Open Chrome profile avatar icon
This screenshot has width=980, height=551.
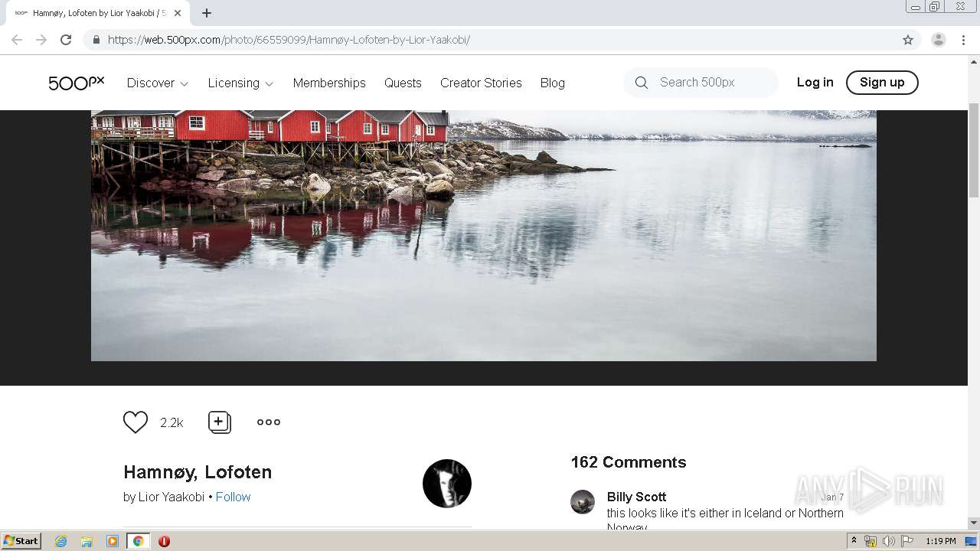point(939,40)
